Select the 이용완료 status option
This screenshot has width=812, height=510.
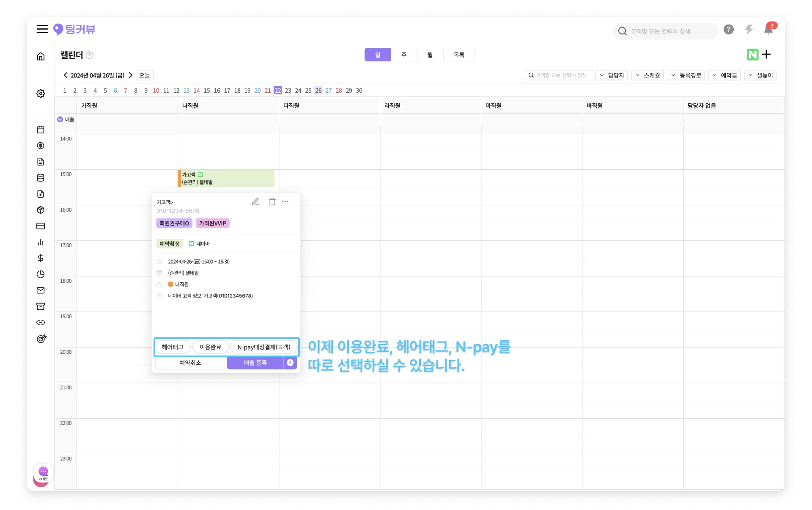210,347
